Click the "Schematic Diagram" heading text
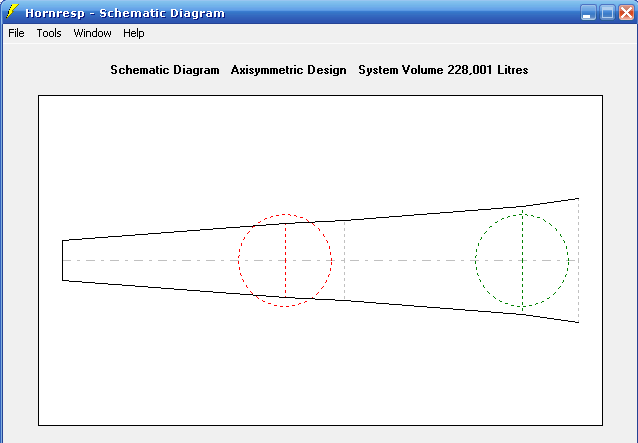This screenshot has height=443, width=638. [165, 70]
